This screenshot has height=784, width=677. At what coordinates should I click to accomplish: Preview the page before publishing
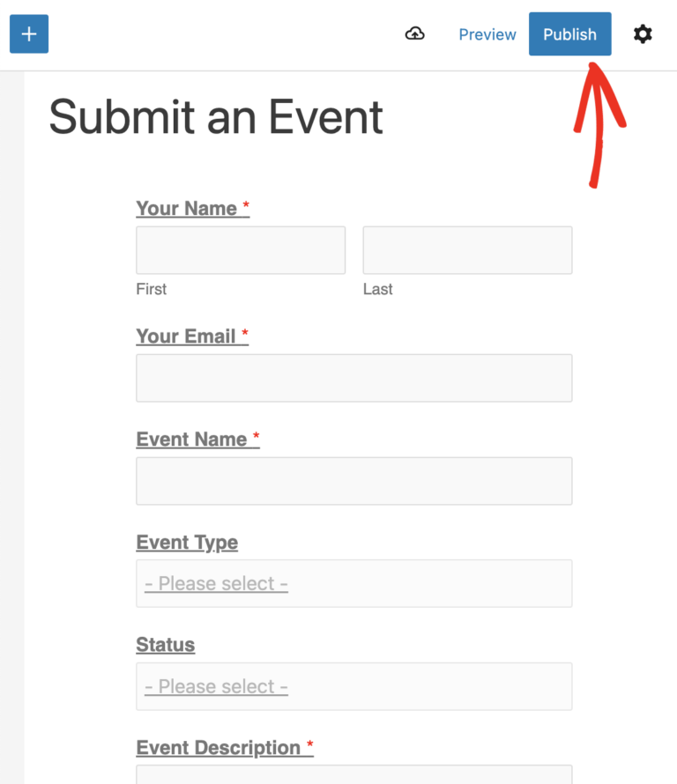(487, 33)
